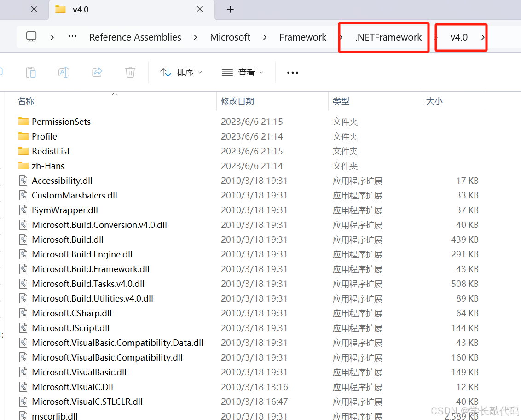
Task: Click the Microsoft.VisualC.Dll file icon
Action: pyautogui.click(x=23, y=387)
